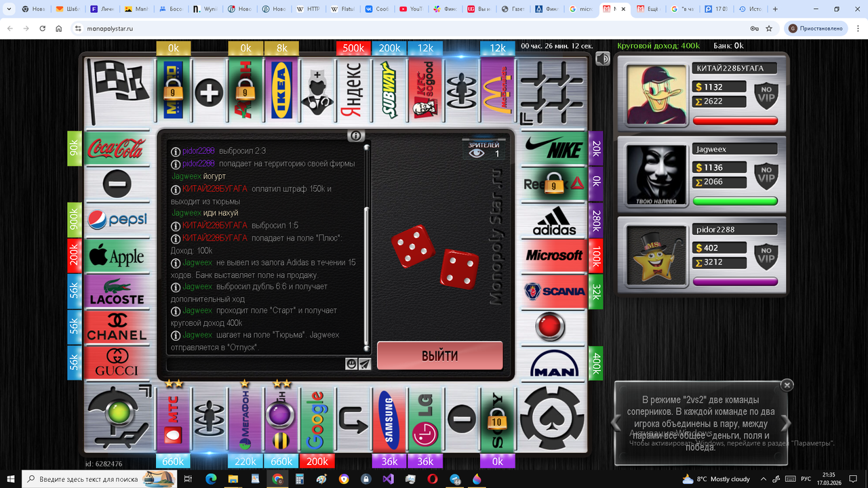Open the info icon above chat log
The image size is (868, 488).
coord(356,136)
